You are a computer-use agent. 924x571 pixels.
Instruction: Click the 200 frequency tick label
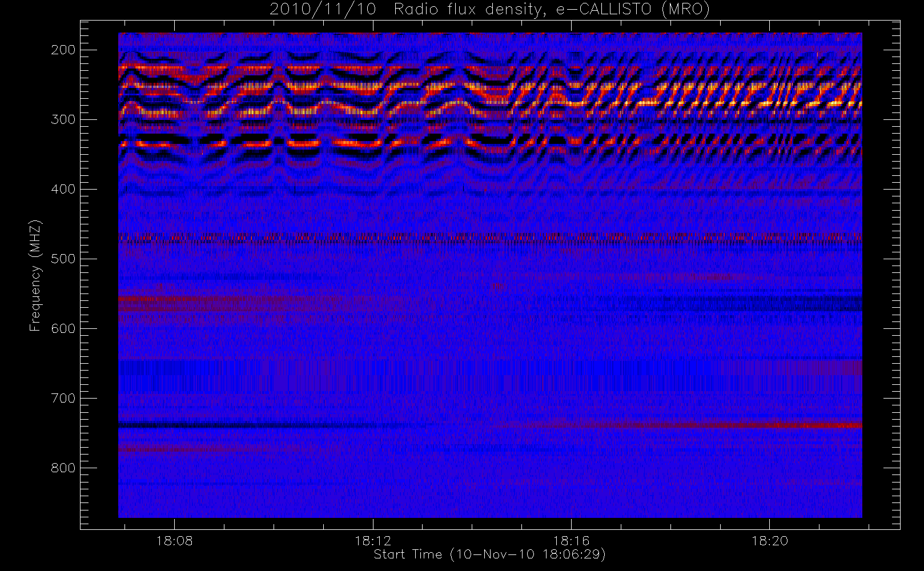tap(63, 50)
